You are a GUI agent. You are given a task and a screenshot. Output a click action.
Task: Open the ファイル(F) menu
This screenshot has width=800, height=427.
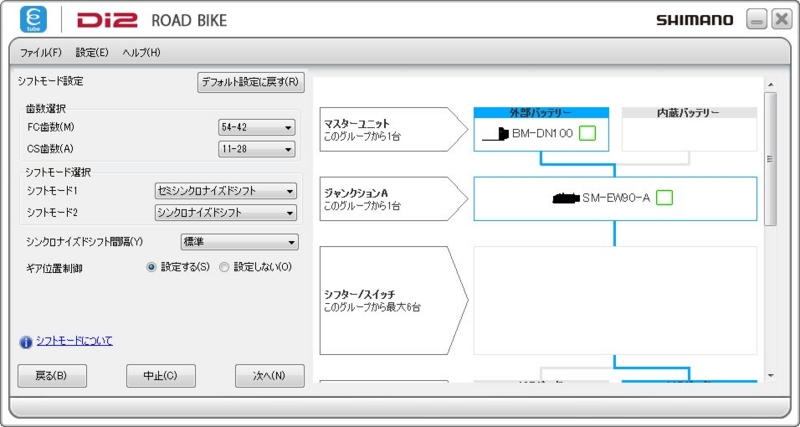[x=41, y=53]
